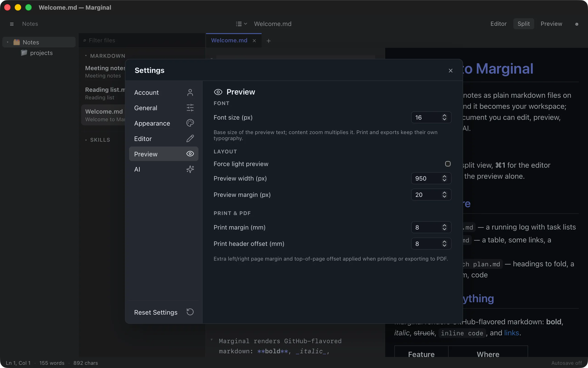Close the Welcome.md tab with its x
Viewport: 588px width, 368px height.
254,41
